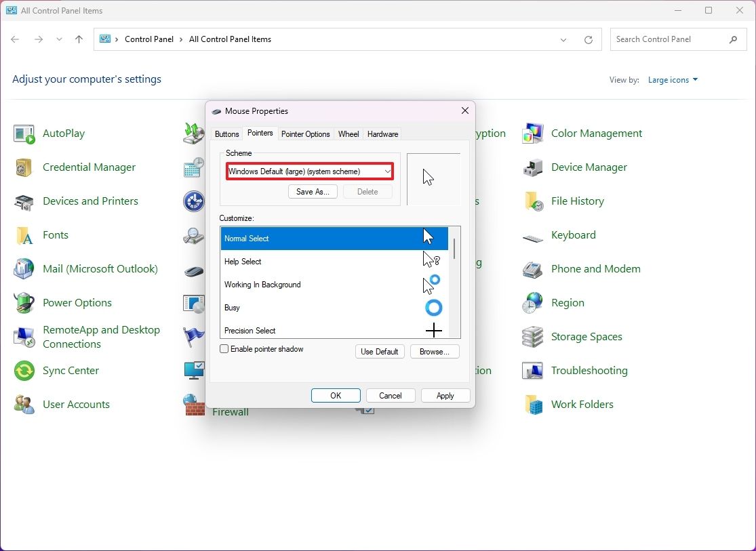
Task: Open Devices and Printers in Control Panel
Action: 89,201
